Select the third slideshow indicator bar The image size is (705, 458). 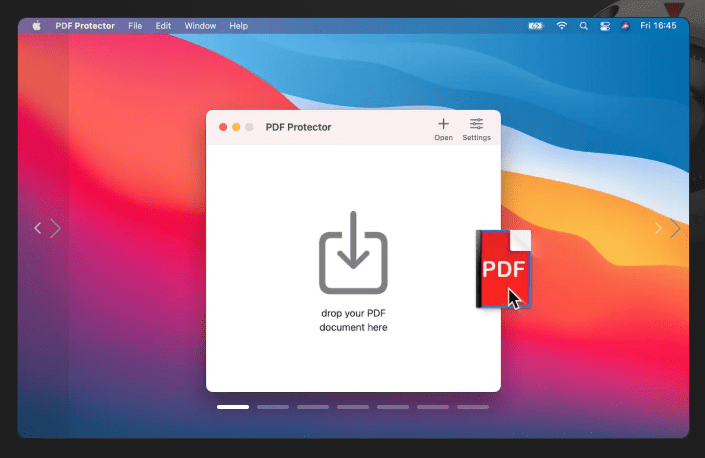coord(313,407)
